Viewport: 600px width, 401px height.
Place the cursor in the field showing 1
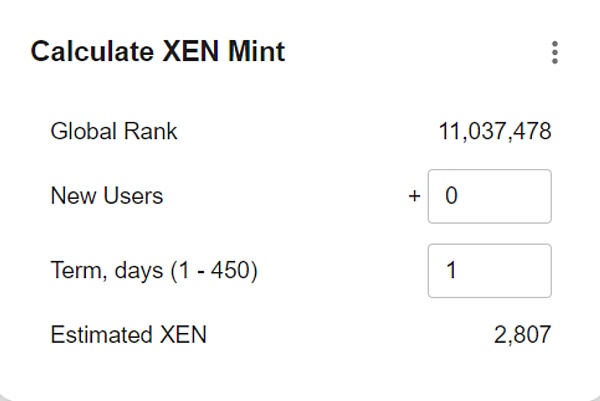(489, 270)
